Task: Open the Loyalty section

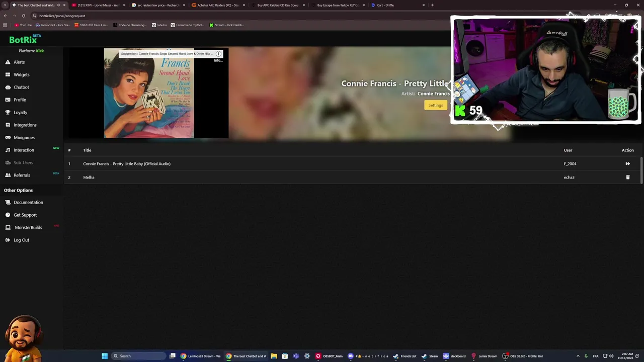Action: tap(16, 112)
